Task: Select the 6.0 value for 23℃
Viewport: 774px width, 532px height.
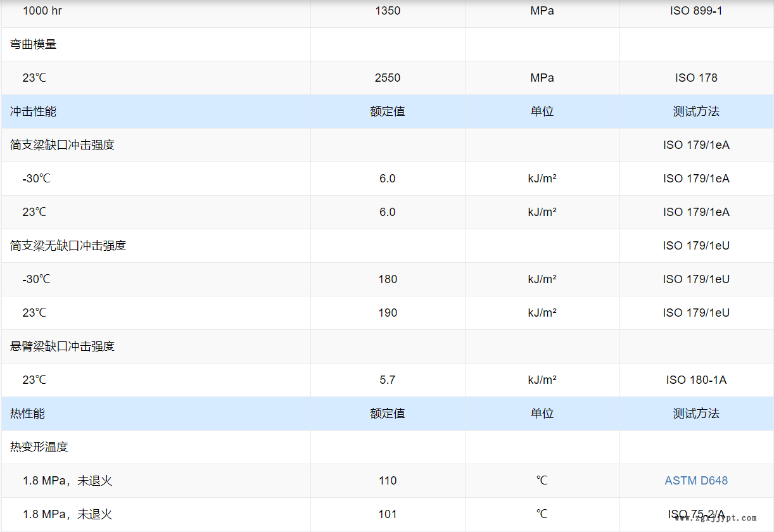Action: [x=388, y=212]
